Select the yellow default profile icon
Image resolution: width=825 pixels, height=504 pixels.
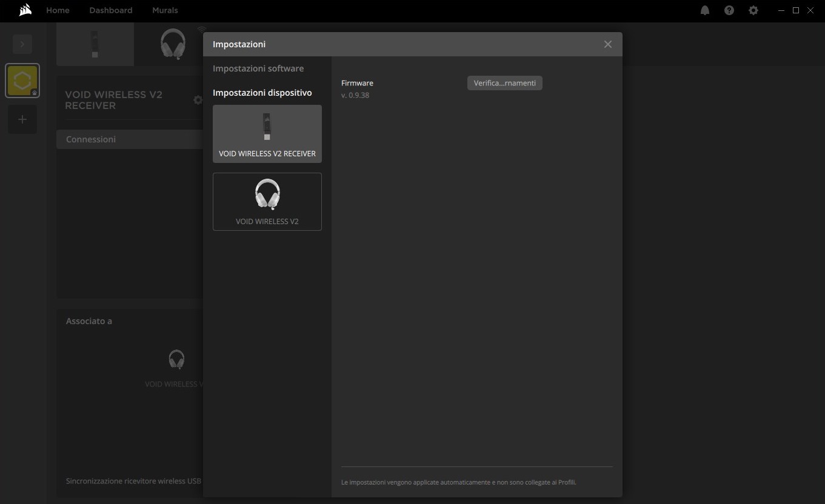[22, 81]
